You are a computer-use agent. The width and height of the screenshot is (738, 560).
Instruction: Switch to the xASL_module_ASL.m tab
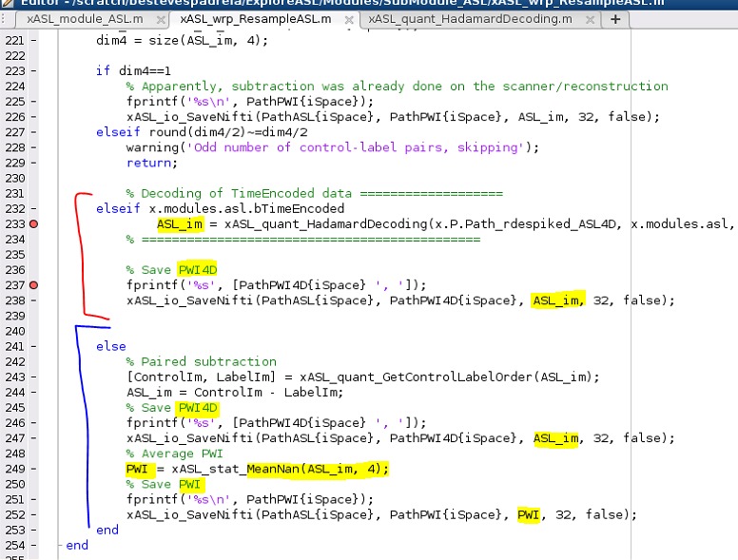pos(85,19)
